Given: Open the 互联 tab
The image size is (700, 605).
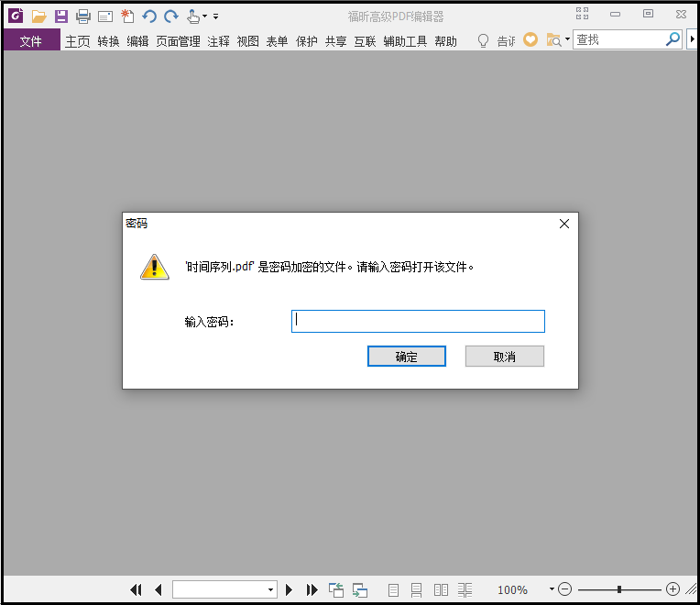Looking at the screenshot, I should click(x=365, y=41).
